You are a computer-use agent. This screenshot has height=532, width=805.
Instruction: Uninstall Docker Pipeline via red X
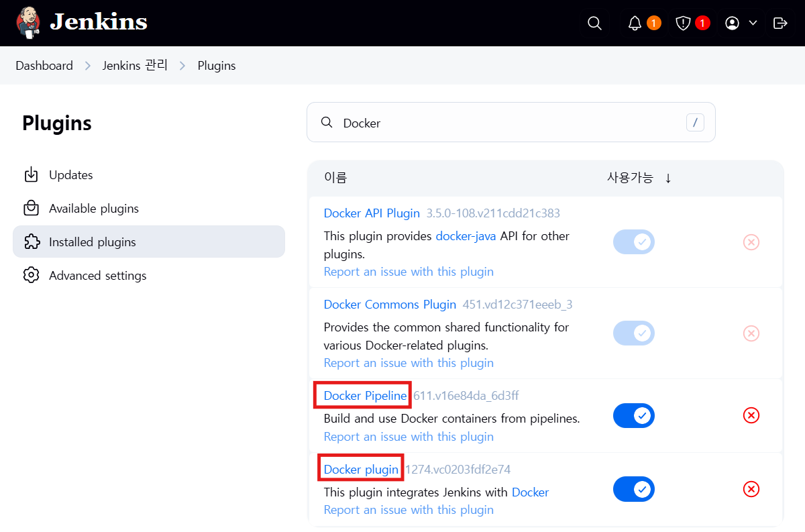tap(751, 416)
